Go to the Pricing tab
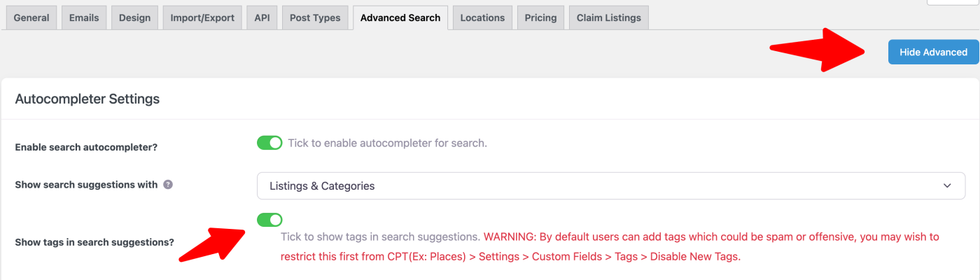Viewport: 980px width, 280px height. [x=541, y=17]
